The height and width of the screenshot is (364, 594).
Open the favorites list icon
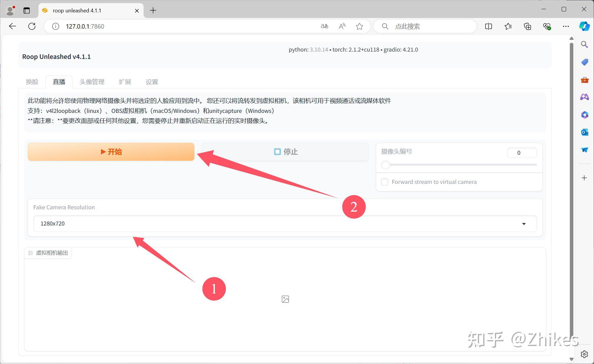[508, 26]
